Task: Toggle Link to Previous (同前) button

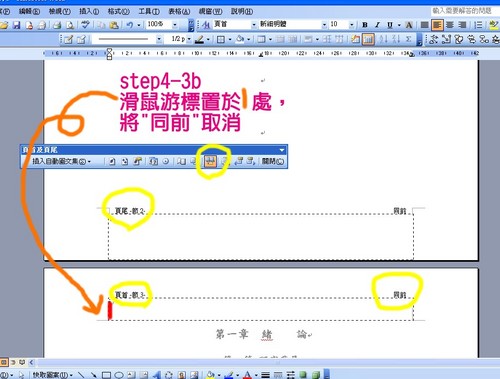Action: (210, 162)
